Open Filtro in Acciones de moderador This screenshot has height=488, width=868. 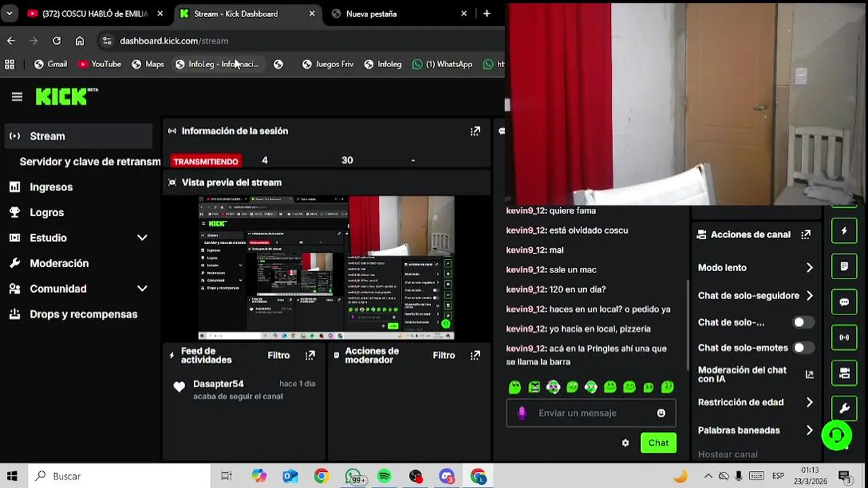pyautogui.click(x=444, y=355)
